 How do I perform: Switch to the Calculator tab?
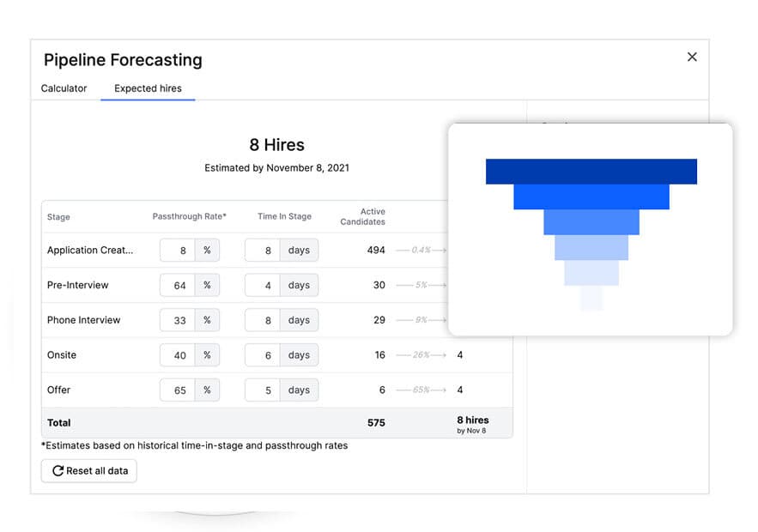coord(64,88)
